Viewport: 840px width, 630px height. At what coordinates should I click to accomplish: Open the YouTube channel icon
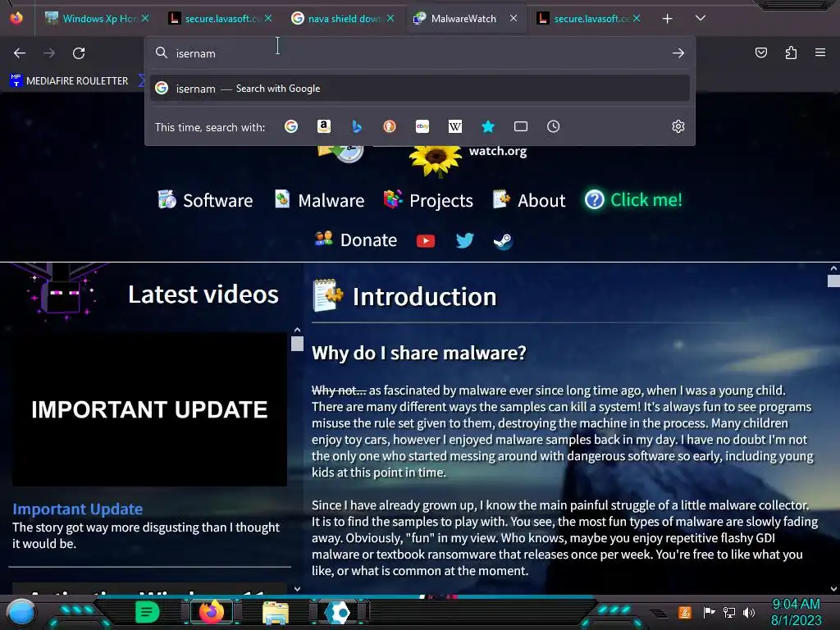point(426,241)
